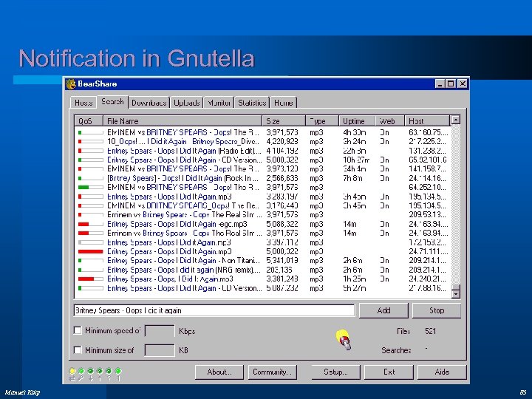Screen dimensions: 532x399
Task: Go to the Uploads tab
Action: click(186, 103)
